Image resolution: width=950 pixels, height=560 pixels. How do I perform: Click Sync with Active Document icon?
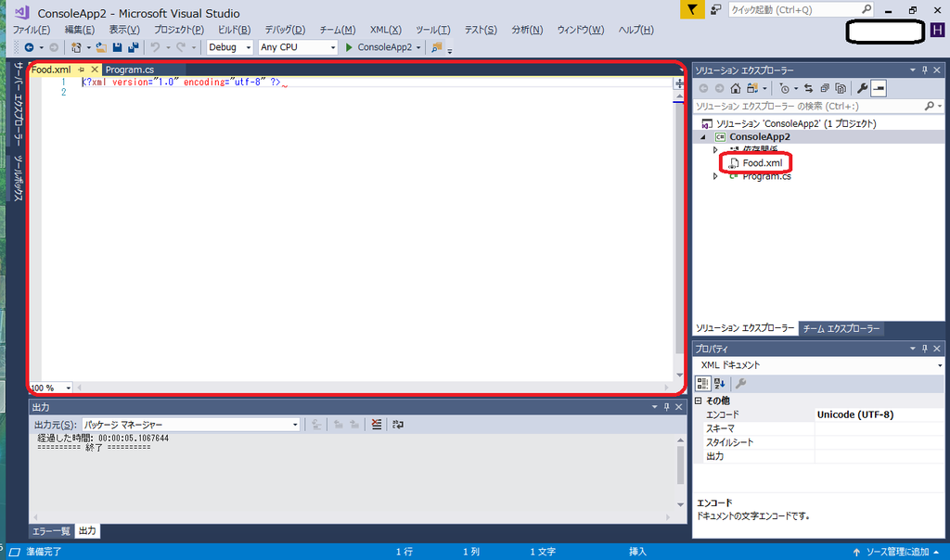coord(808,88)
